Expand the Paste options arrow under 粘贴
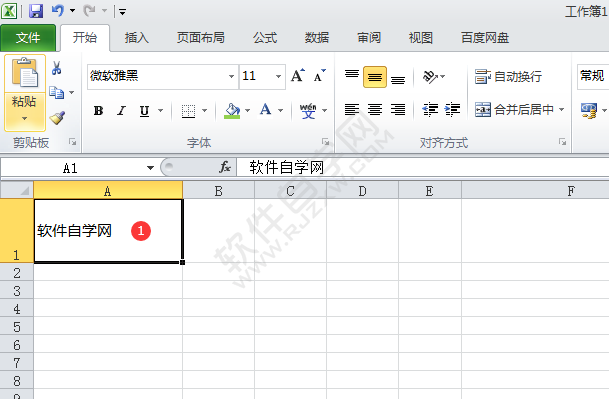This screenshot has height=399, width=609. pyautogui.click(x=25, y=118)
